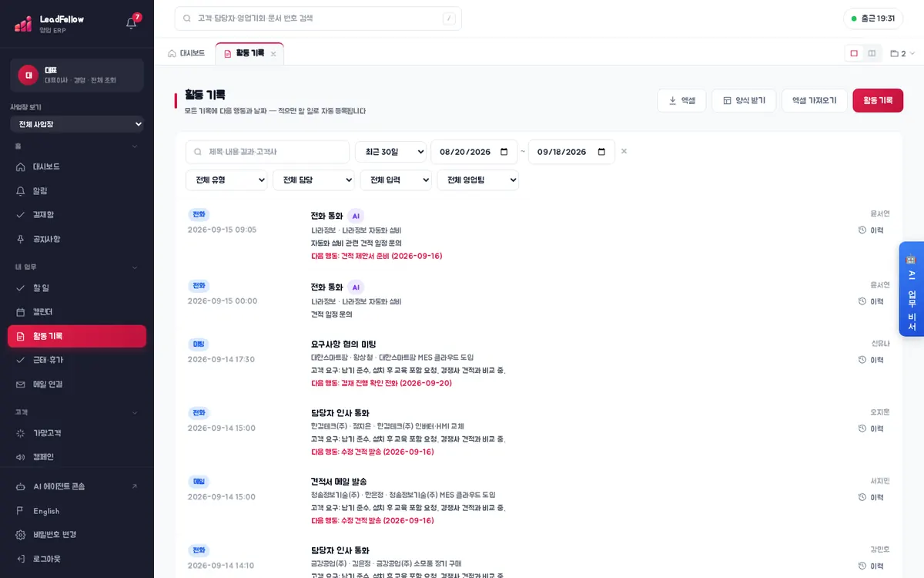This screenshot has height=578, width=924.
Task: Open 캘린더 in the sidebar
Action: tap(77, 312)
